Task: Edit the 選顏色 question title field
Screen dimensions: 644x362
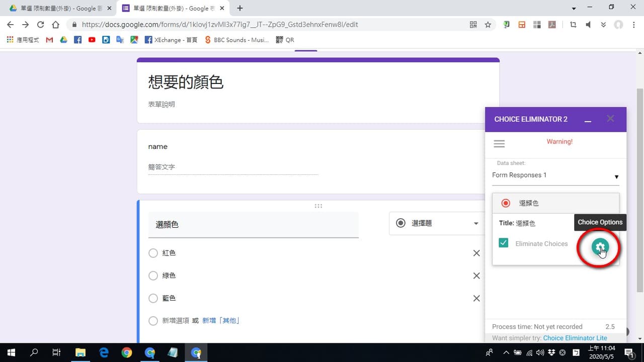Action: 254,225
